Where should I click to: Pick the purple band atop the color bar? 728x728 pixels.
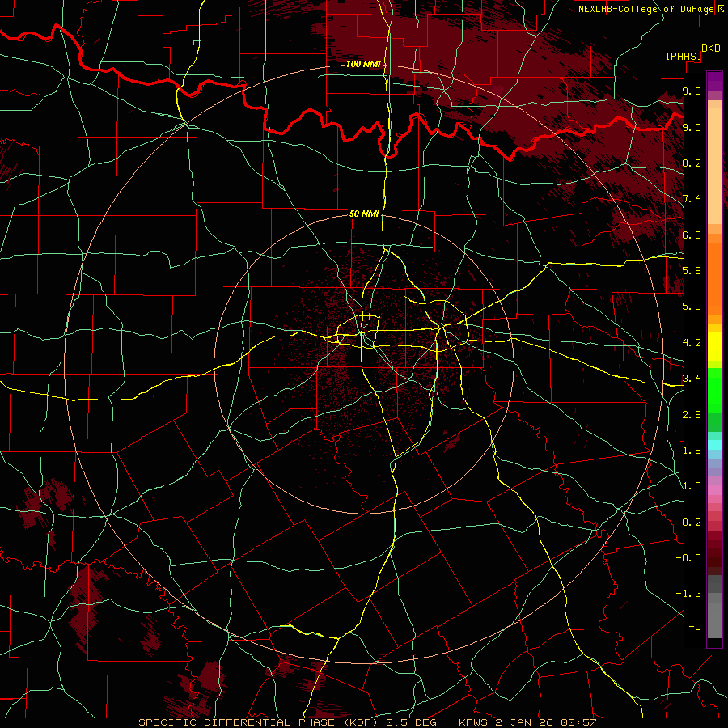(x=714, y=81)
